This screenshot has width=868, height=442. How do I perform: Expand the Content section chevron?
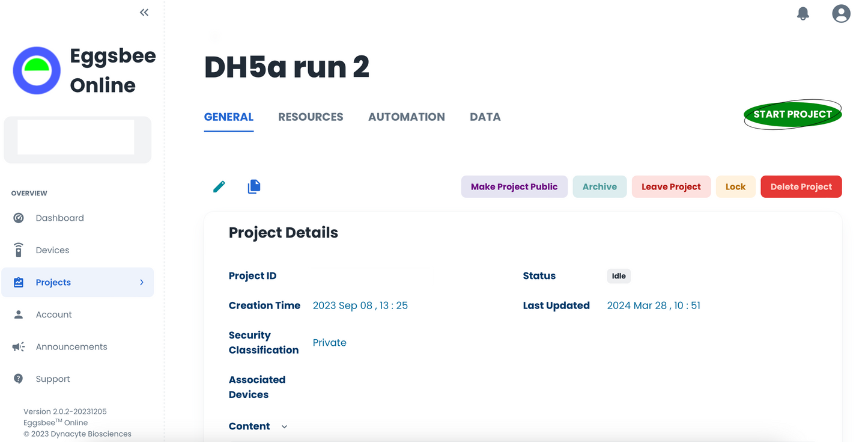[x=284, y=427]
